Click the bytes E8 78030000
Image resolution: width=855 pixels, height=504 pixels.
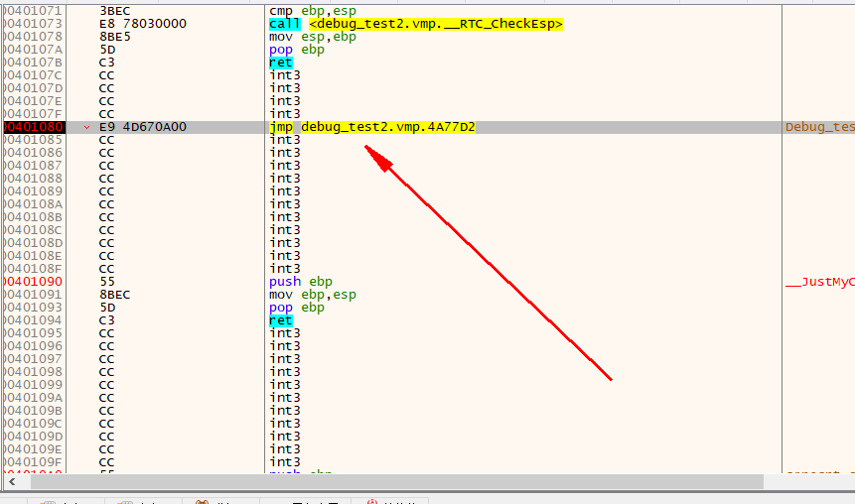[143, 24]
